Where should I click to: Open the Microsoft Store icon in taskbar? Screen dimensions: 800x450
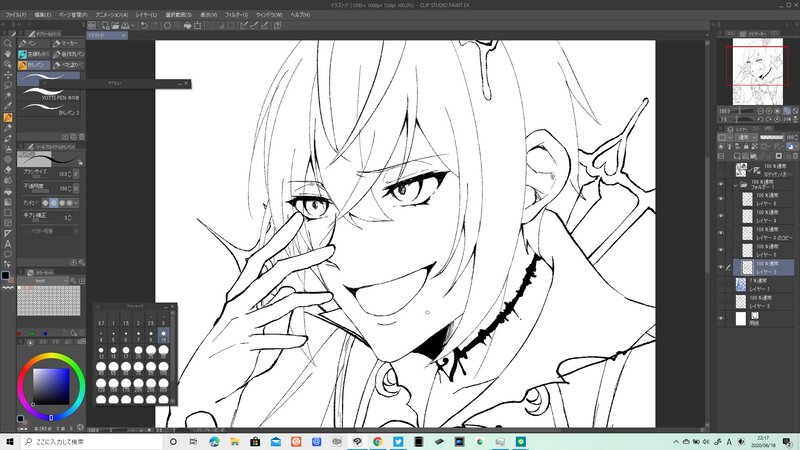click(x=255, y=441)
